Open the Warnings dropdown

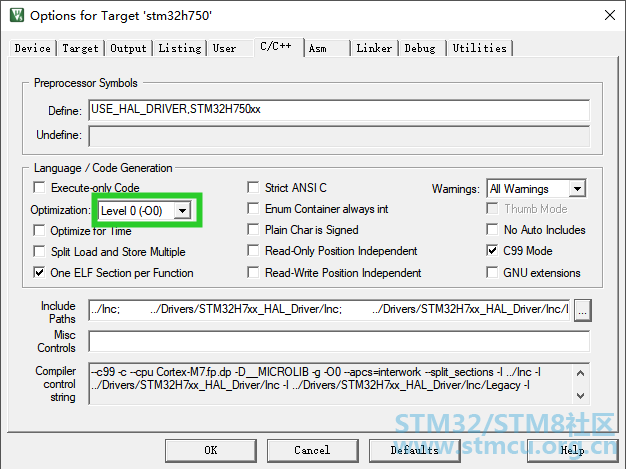coord(536,188)
